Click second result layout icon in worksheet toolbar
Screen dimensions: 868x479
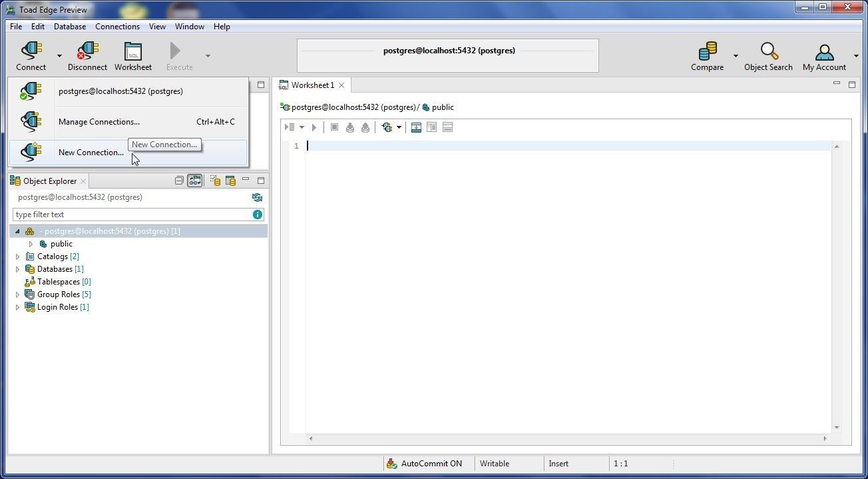click(x=431, y=127)
